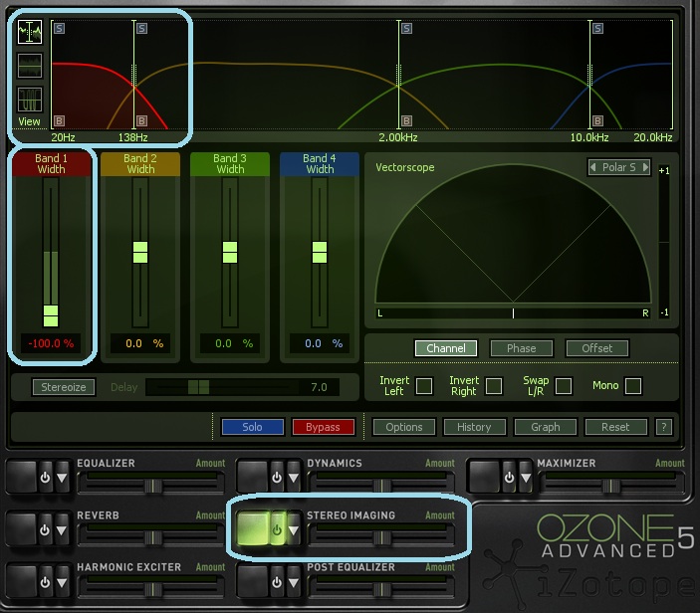Open the History list
The image size is (700, 613).
(475, 427)
